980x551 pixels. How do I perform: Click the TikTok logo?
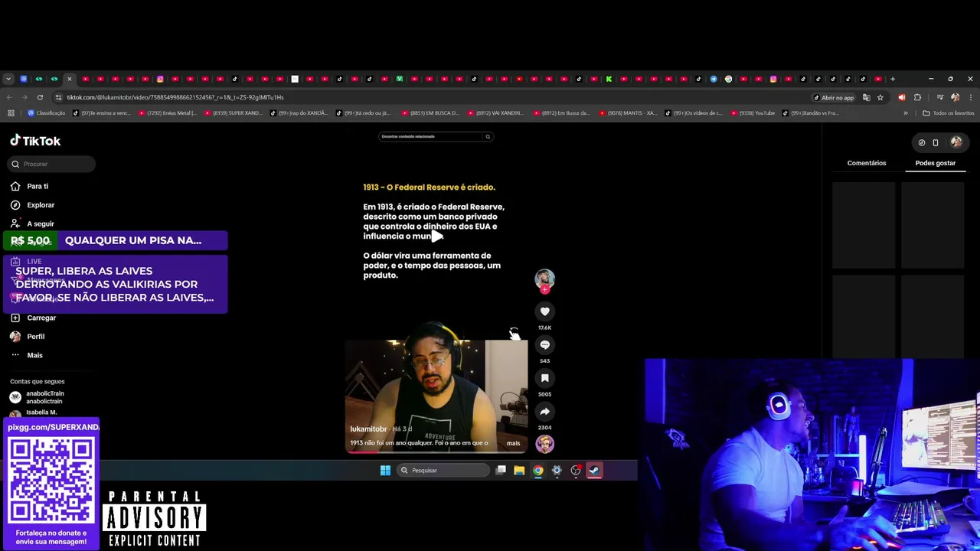tap(35, 141)
